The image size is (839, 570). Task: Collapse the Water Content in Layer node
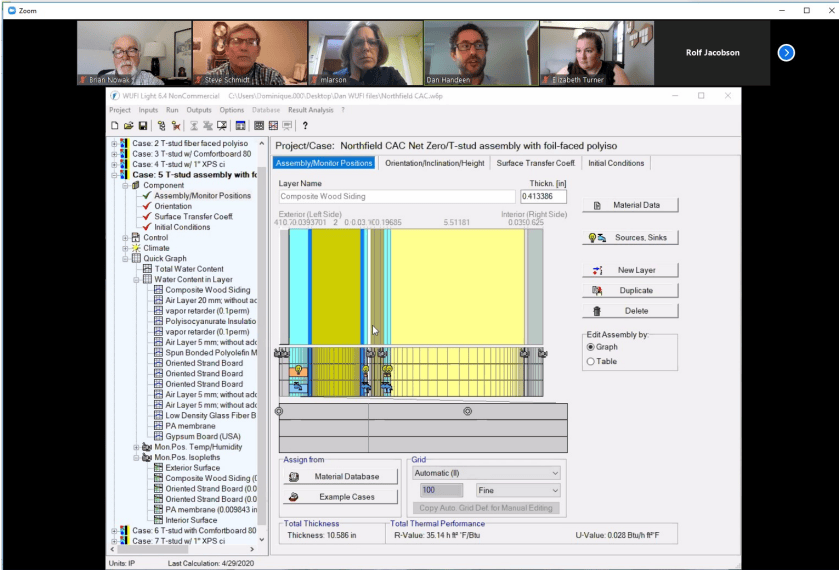pos(136,279)
